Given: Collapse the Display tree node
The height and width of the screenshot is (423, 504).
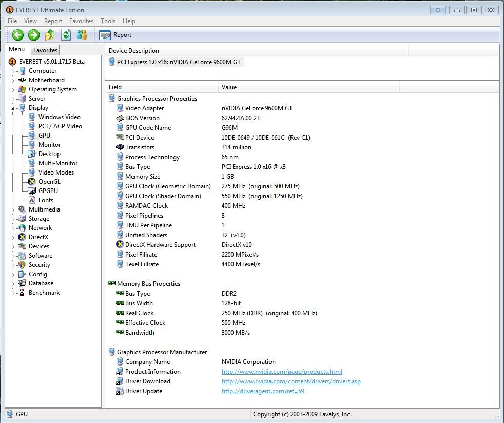Looking at the screenshot, I should pyautogui.click(x=13, y=108).
